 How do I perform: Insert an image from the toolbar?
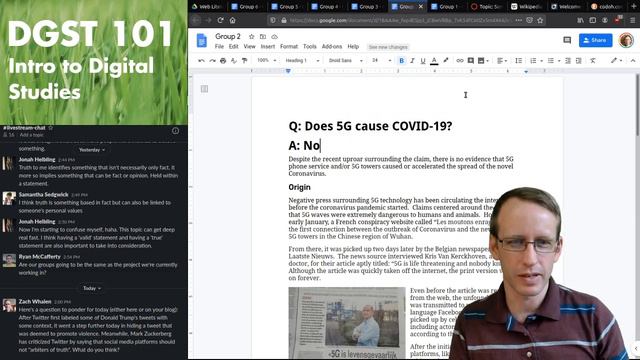click(481, 60)
